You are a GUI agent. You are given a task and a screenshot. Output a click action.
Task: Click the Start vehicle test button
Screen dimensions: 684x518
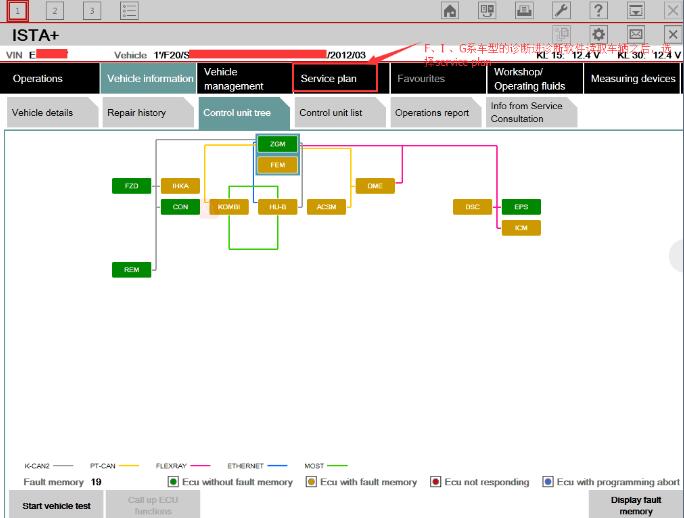click(x=56, y=505)
